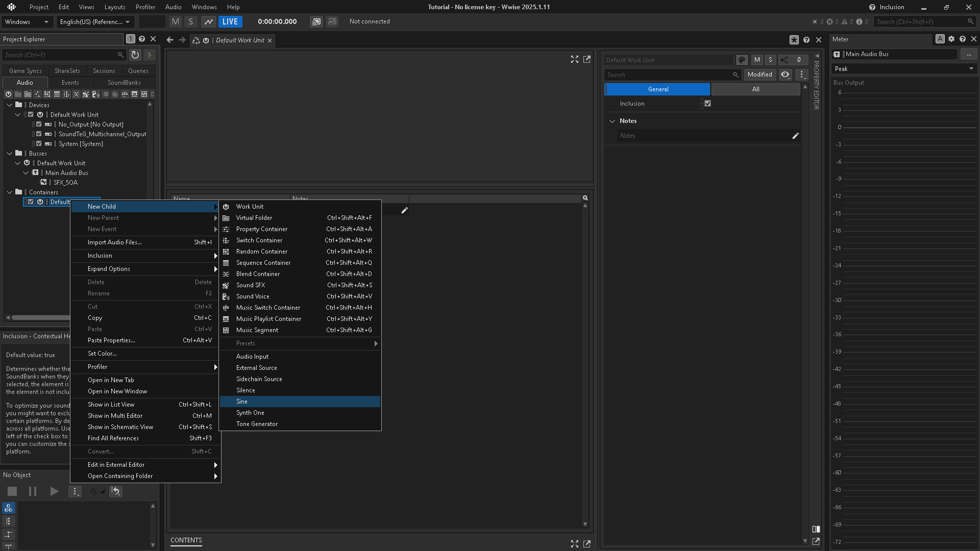Open Meter panel settings gear
The width and height of the screenshot is (980, 551).
point(951,39)
